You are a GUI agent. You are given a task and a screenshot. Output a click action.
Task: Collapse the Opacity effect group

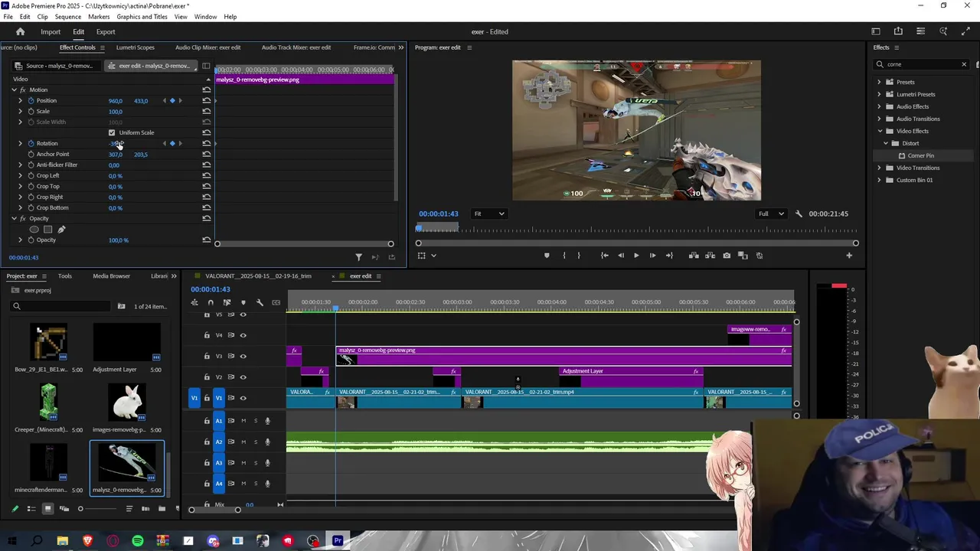[14, 218]
